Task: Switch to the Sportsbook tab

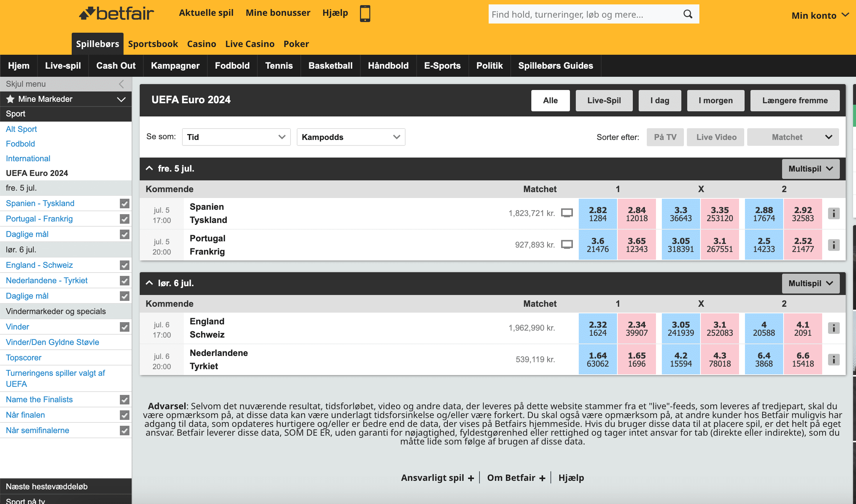Action: [153, 44]
